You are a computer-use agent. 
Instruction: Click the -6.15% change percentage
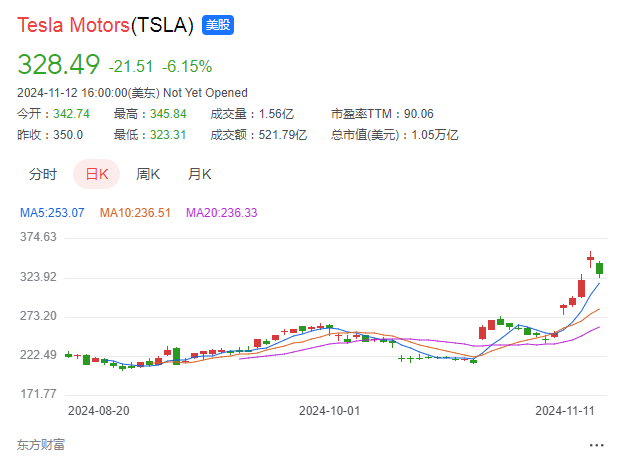[x=188, y=67]
